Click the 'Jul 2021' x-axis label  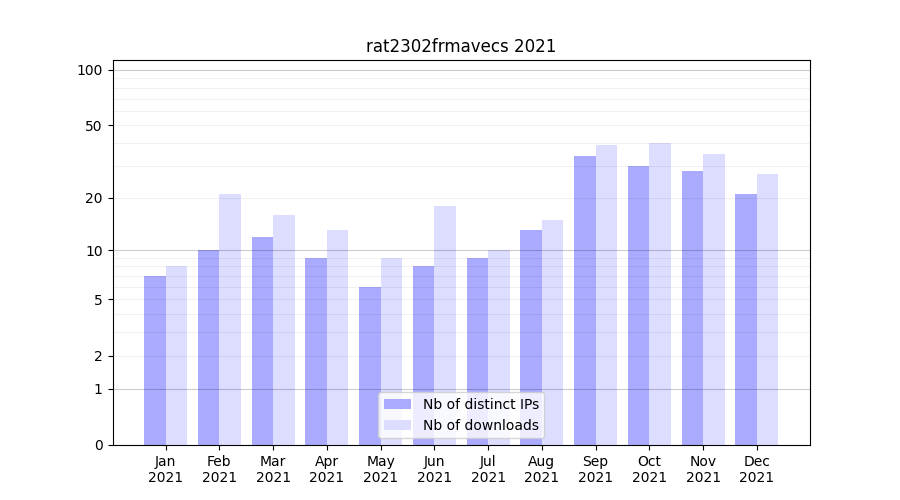(488, 469)
